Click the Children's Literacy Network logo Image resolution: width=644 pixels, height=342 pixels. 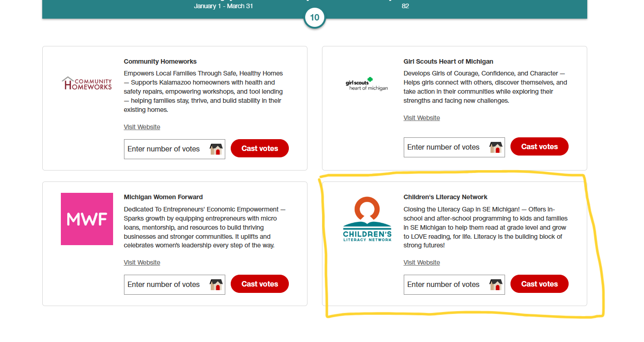click(x=367, y=219)
